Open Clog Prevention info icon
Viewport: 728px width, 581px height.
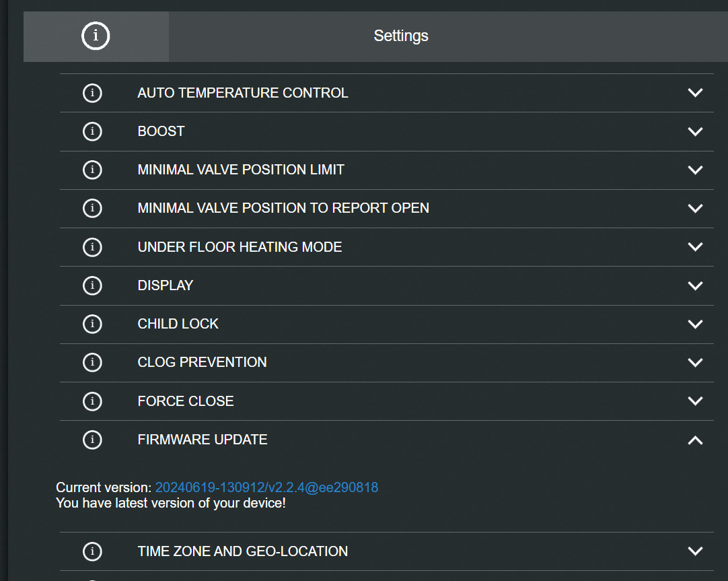(92, 362)
